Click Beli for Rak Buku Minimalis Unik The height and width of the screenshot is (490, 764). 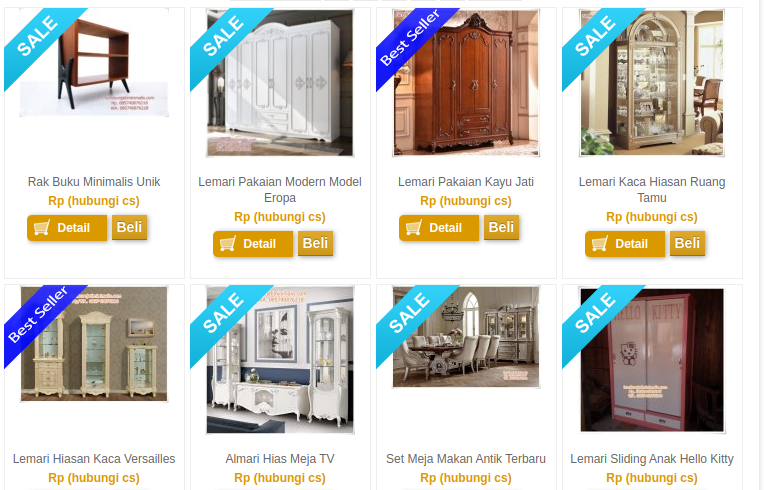[x=130, y=227]
